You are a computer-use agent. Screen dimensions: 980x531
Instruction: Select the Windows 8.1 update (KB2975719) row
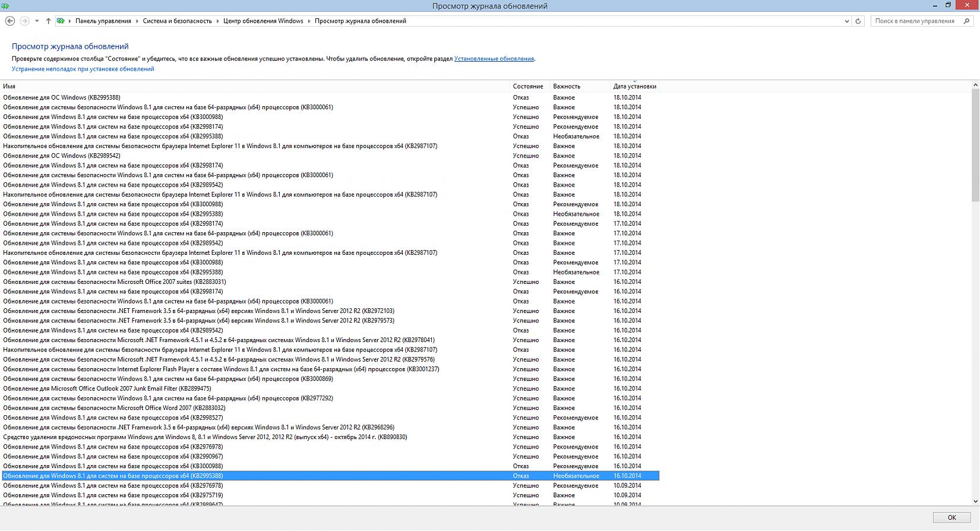[330, 495]
